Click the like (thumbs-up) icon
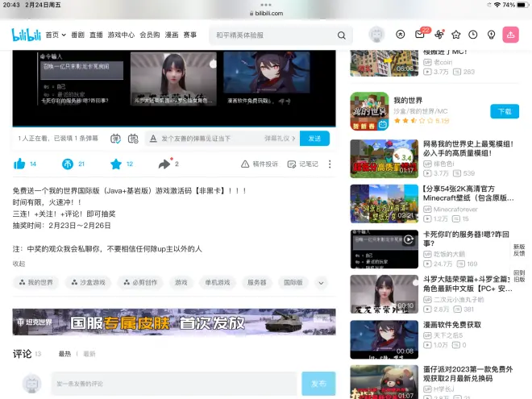The width and height of the screenshot is (532, 399). pos(19,164)
